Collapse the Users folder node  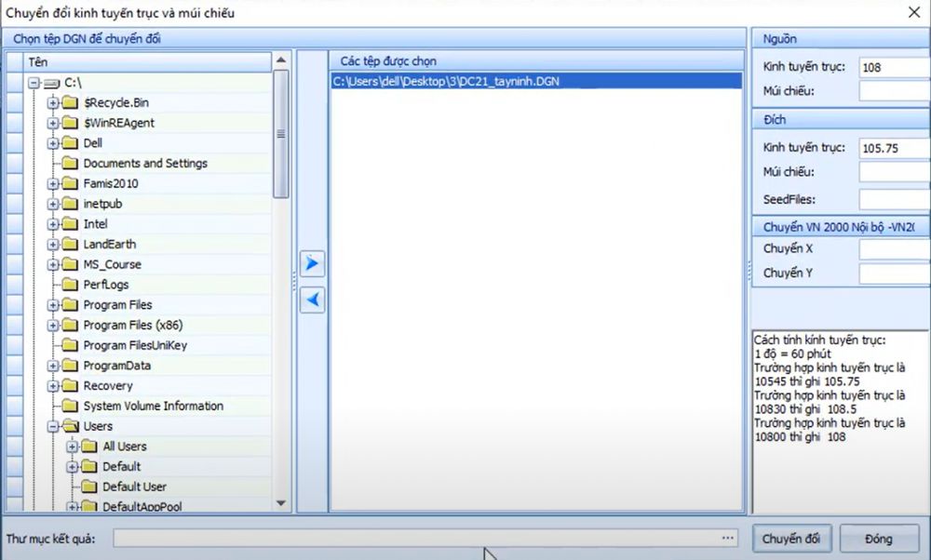coord(53,427)
